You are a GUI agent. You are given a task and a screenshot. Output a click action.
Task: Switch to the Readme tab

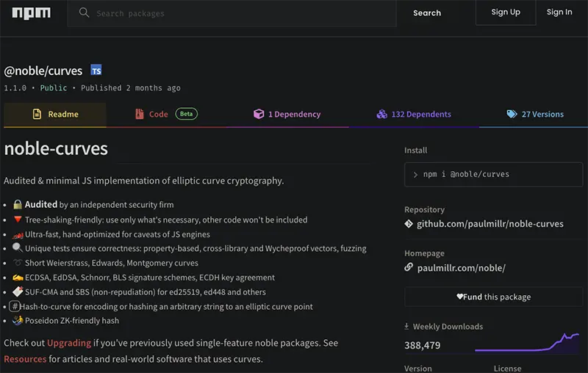pyautogui.click(x=55, y=115)
